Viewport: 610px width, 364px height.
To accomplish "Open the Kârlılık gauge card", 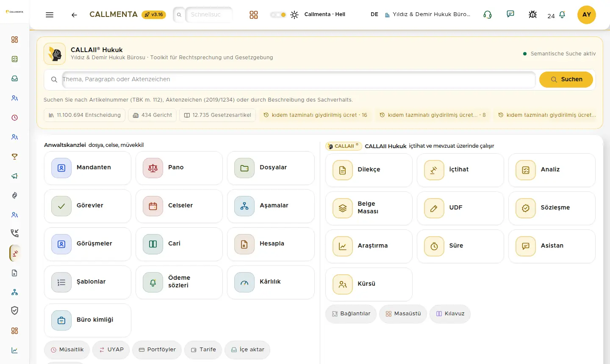I will [271, 282].
